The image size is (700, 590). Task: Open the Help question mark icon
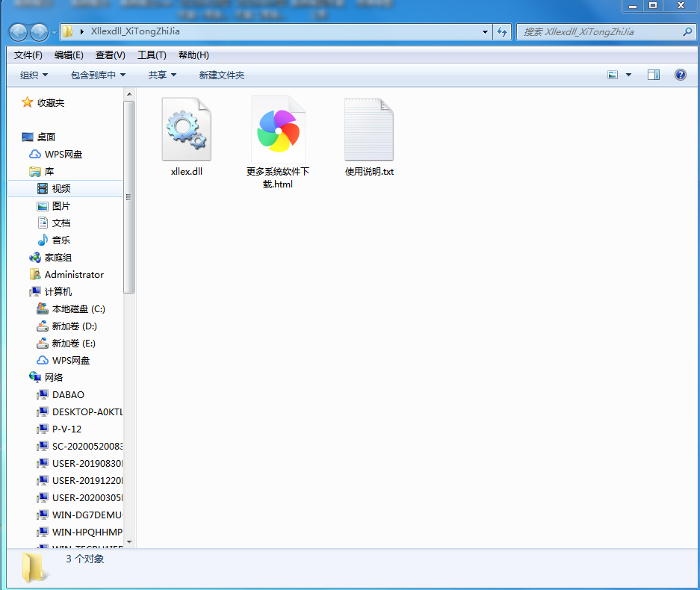coord(681,75)
